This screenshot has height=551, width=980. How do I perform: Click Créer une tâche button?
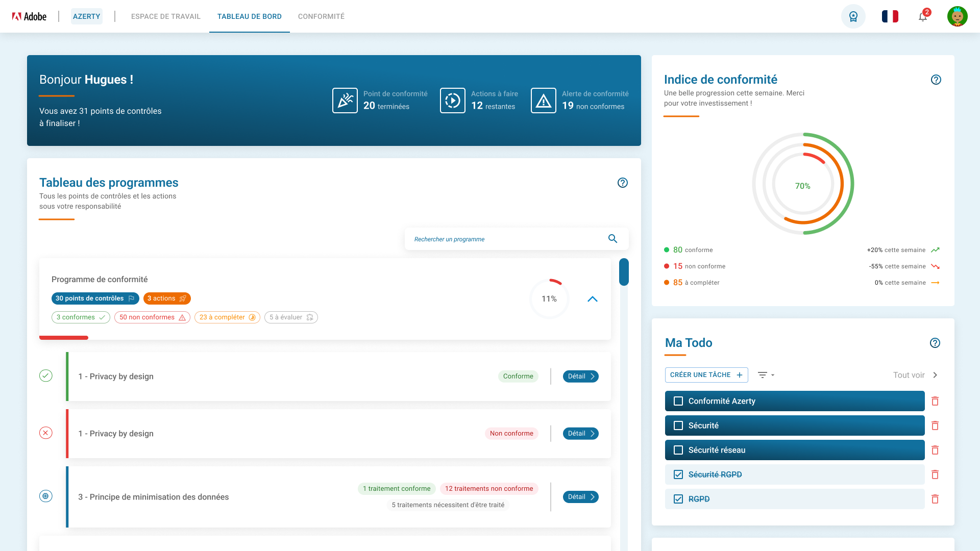706,375
